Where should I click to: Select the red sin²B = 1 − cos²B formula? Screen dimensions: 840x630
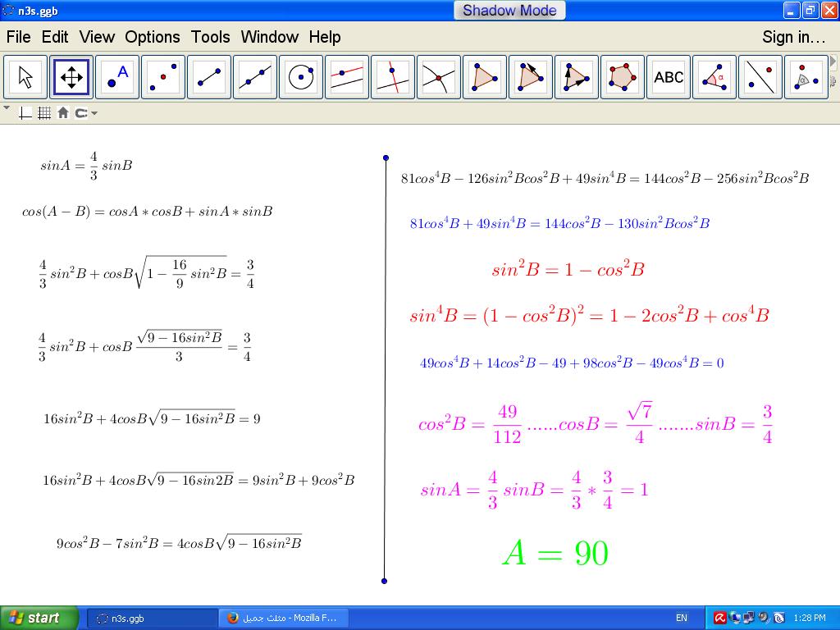(568, 269)
